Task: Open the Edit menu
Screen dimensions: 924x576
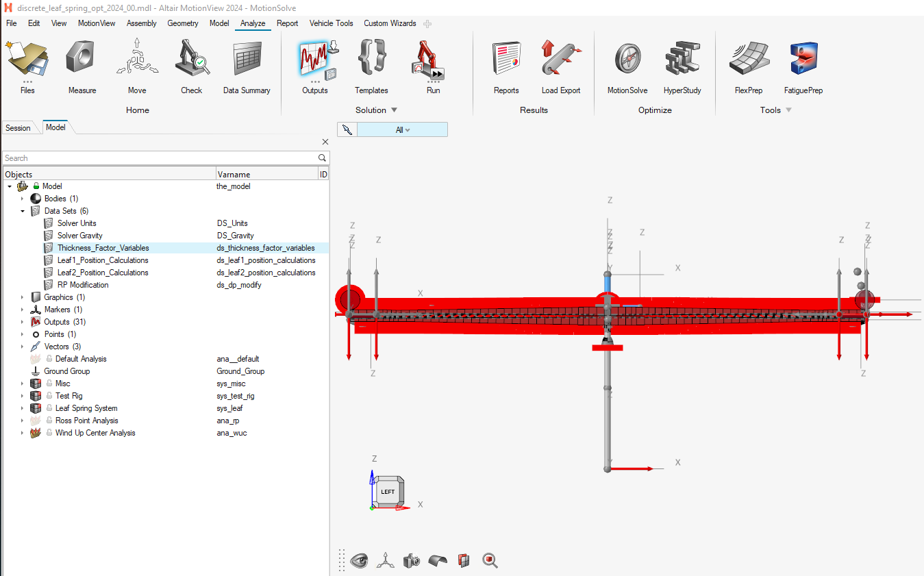Action: point(34,23)
